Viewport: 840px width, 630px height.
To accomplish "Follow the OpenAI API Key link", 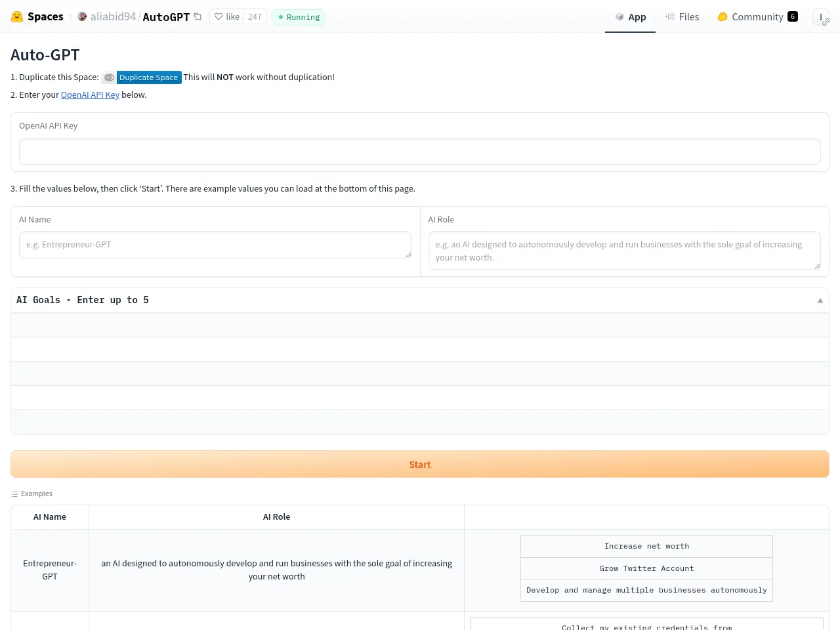I will coord(90,95).
